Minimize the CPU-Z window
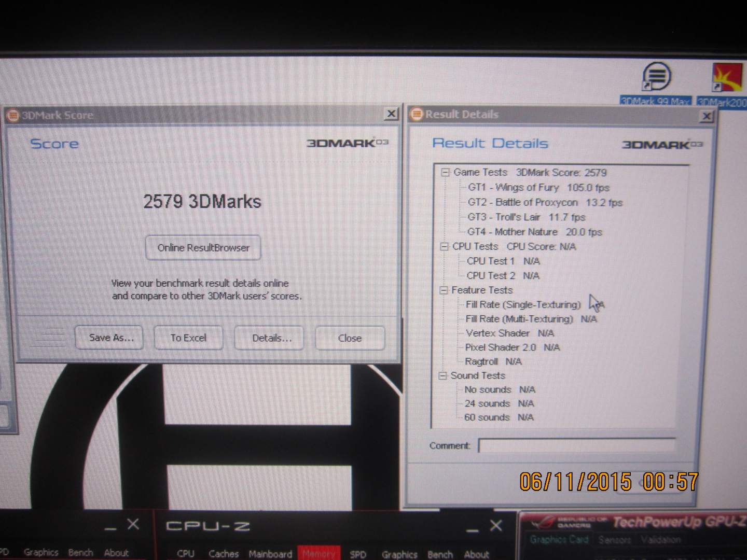747x560 pixels. click(472, 529)
